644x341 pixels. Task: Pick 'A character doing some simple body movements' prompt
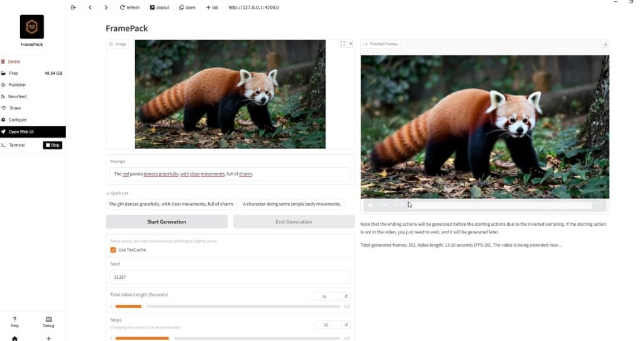tap(292, 204)
